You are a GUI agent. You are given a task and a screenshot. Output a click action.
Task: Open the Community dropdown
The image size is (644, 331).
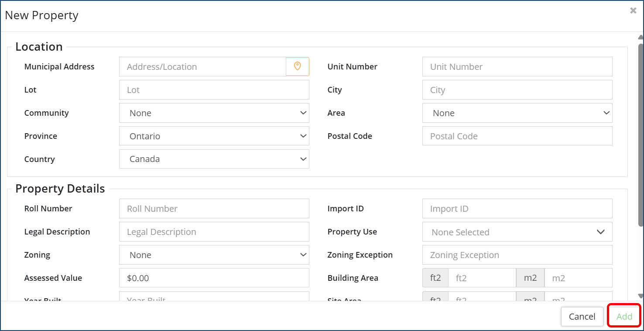click(x=214, y=113)
